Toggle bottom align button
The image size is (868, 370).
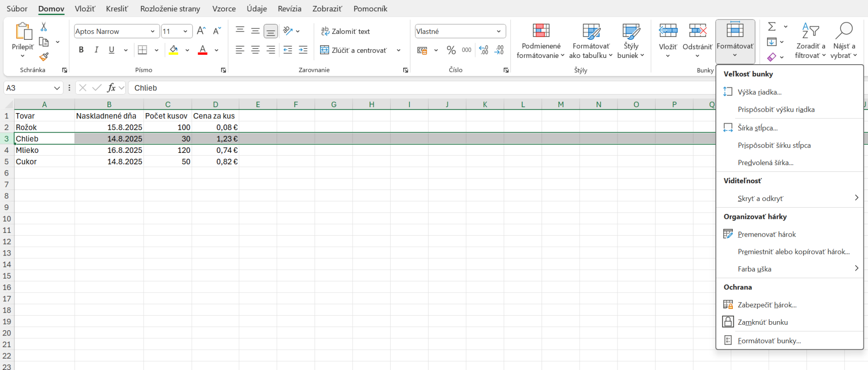(271, 31)
